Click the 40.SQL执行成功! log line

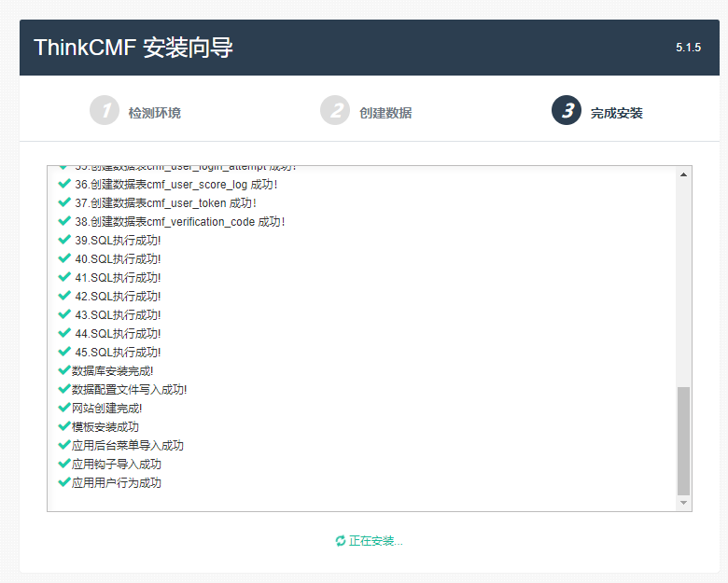(118, 259)
